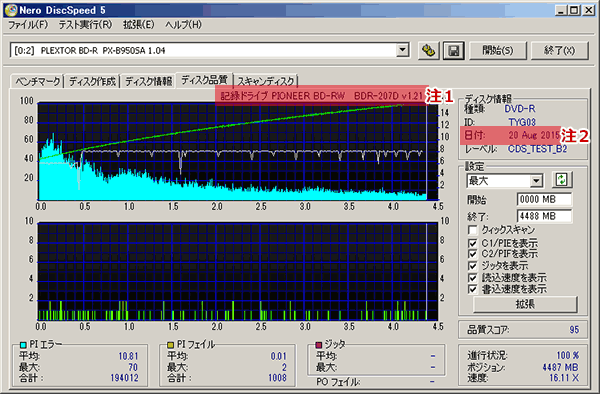Screen dimensions: 600x394
Task: Click the speed value 16.11 X
Action: 564,378
